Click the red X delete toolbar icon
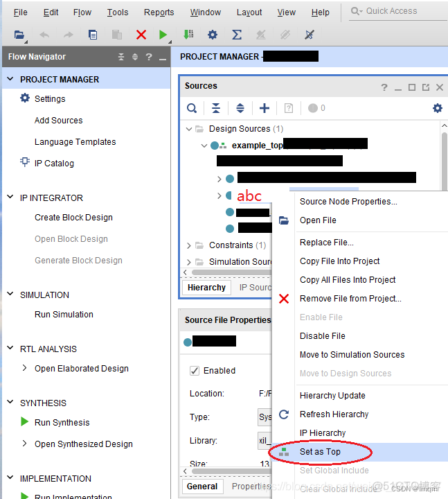The width and height of the screenshot is (448, 499). pos(141,35)
